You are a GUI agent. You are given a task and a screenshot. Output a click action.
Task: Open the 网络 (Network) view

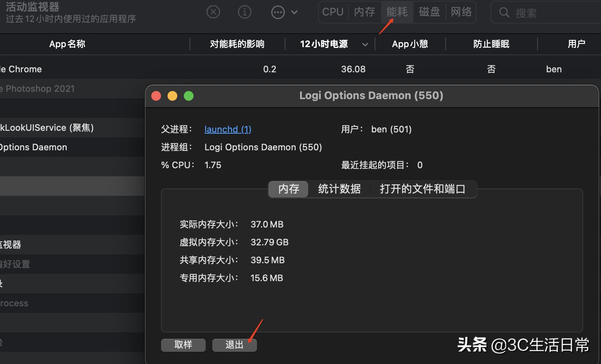pos(461,12)
